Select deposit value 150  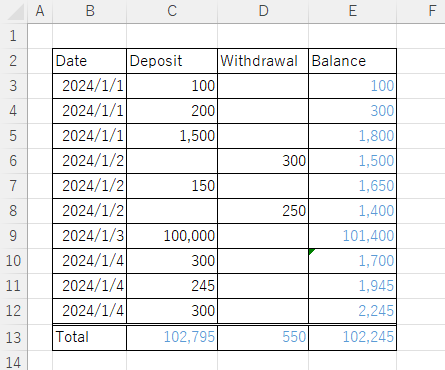click(x=172, y=186)
